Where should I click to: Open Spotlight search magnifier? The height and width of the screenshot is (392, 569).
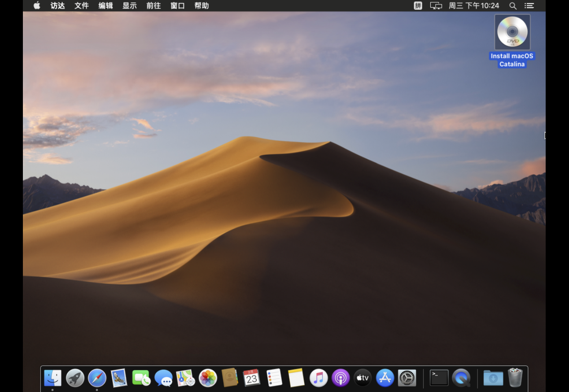click(x=513, y=6)
